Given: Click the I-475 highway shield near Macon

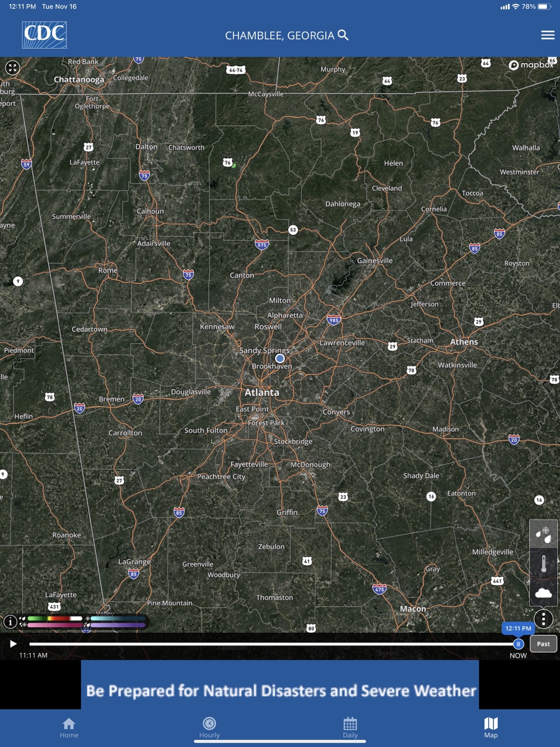Looking at the screenshot, I should coord(380,589).
